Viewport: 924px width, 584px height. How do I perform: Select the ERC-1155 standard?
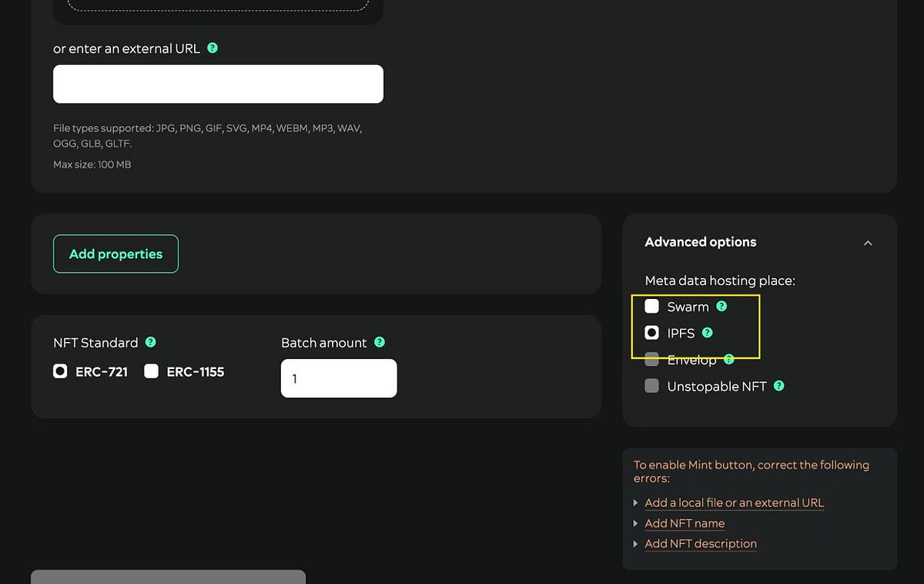click(x=151, y=371)
